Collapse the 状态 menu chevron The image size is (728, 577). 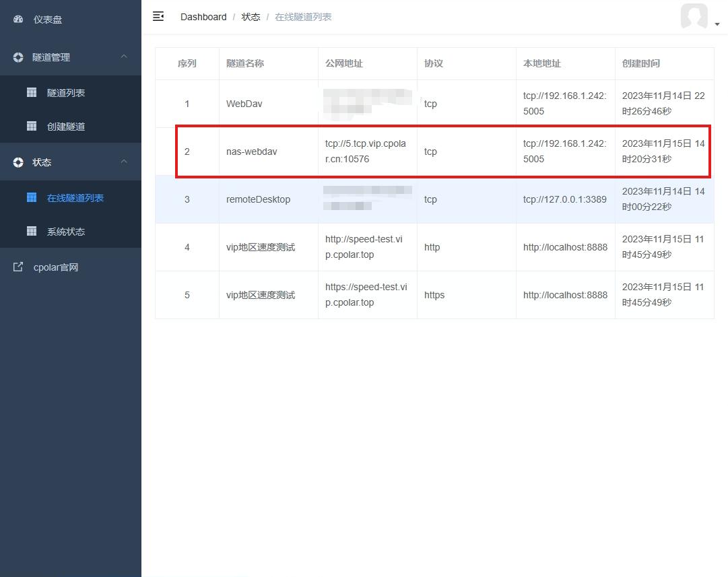click(x=124, y=162)
